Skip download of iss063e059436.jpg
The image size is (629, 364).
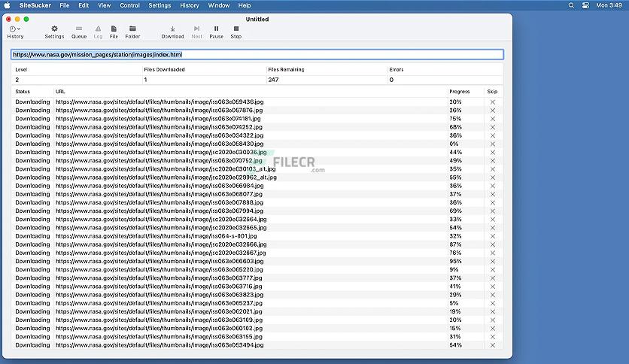point(493,102)
